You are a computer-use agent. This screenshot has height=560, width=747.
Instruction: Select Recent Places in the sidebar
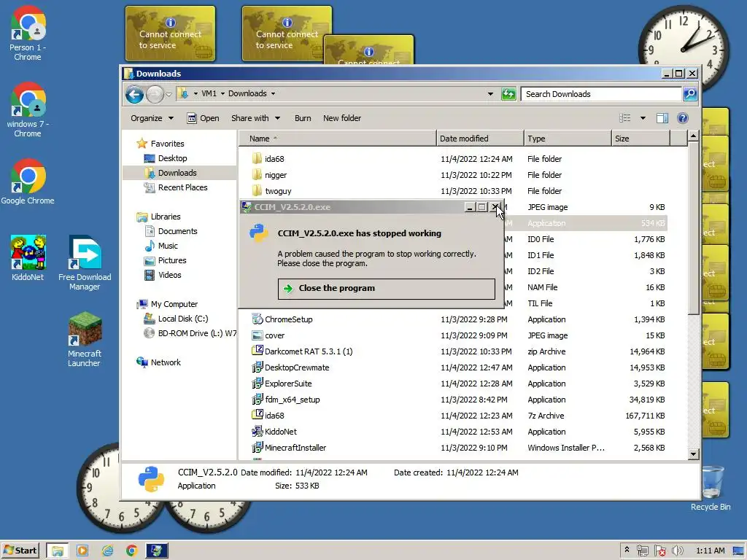(176, 187)
